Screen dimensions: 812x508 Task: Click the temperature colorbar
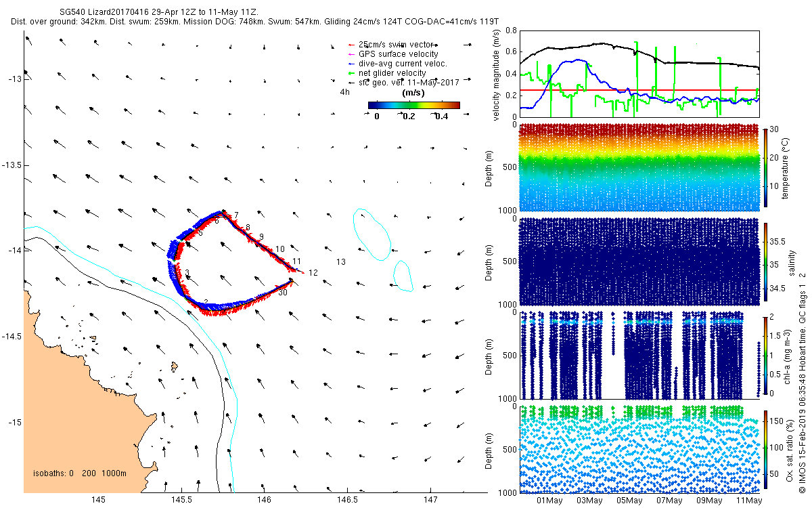click(766, 166)
